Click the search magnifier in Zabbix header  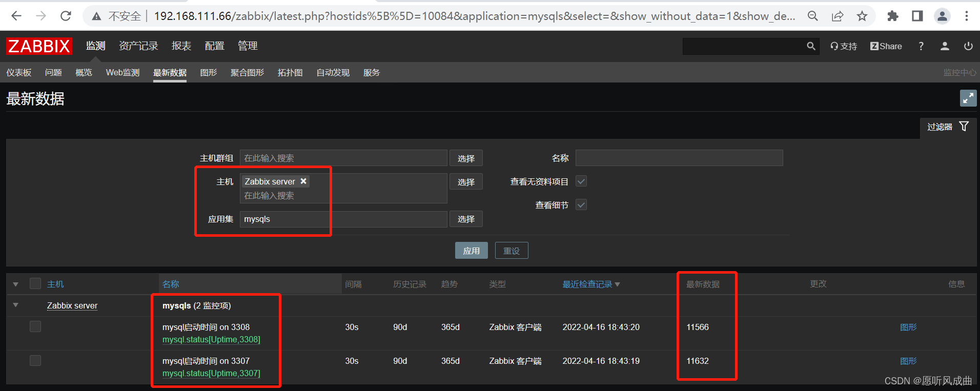point(811,46)
